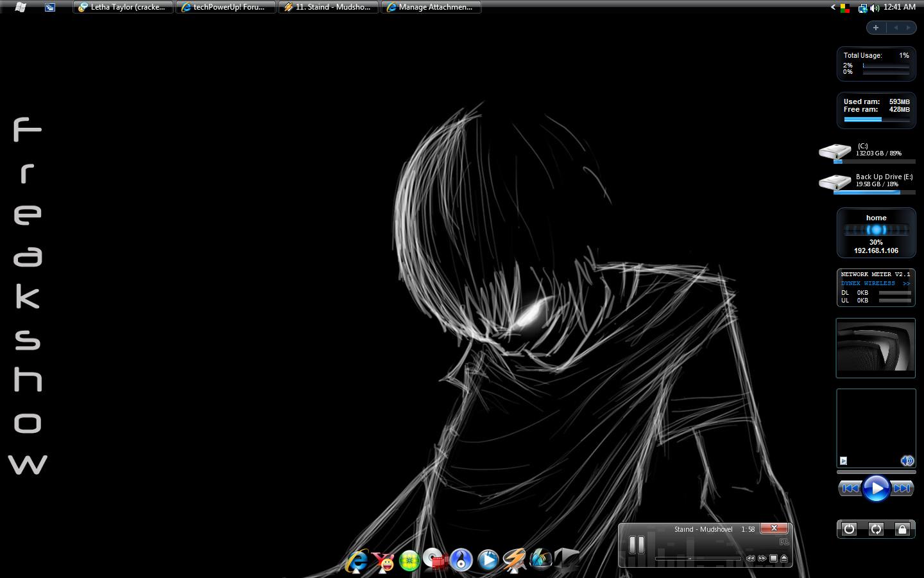
Task: Click the power shutdown gadget button
Action: (x=849, y=529)
